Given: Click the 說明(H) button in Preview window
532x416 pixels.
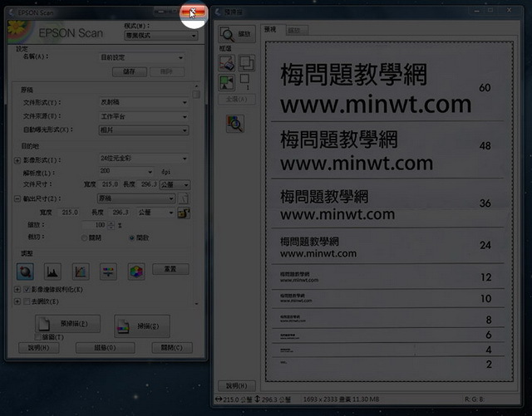Looking at the screenshot, I should click(236, 386).
